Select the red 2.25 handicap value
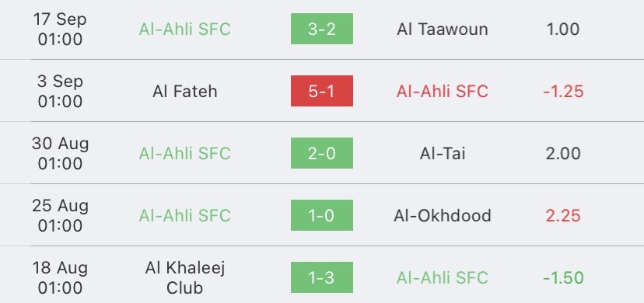This screenshot has width=644, height=303. point(563,215)
